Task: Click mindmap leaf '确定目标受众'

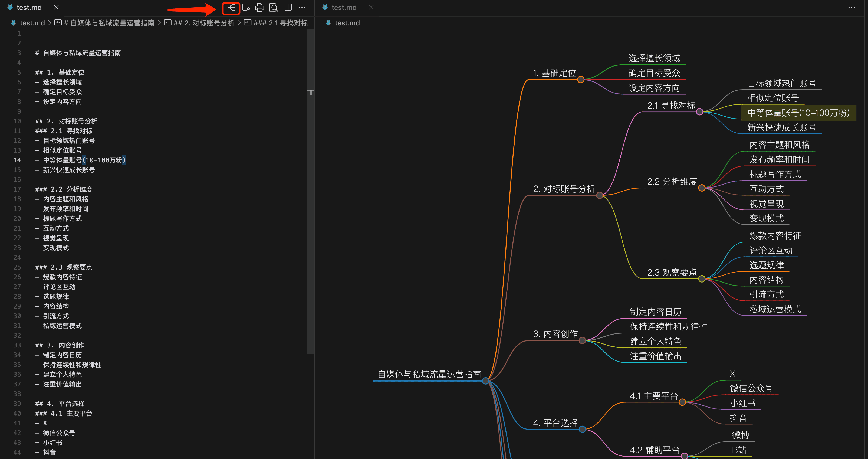Action: (654, 73)
